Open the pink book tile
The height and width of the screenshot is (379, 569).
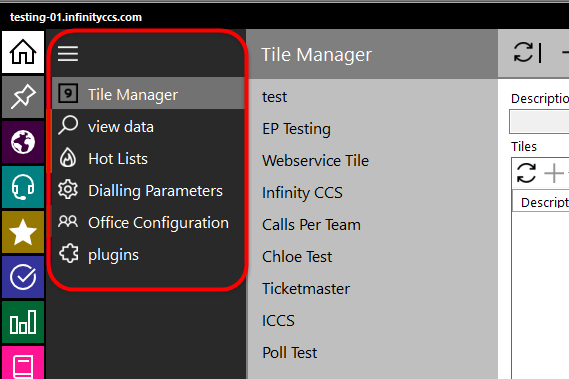click(x=23, y=363)
